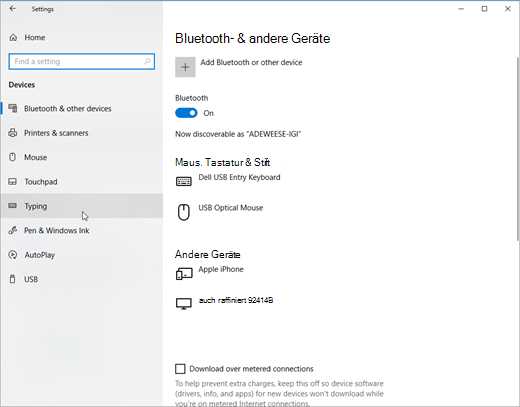
Task: Click the search magnifier icon
Action: click(147, 61)
